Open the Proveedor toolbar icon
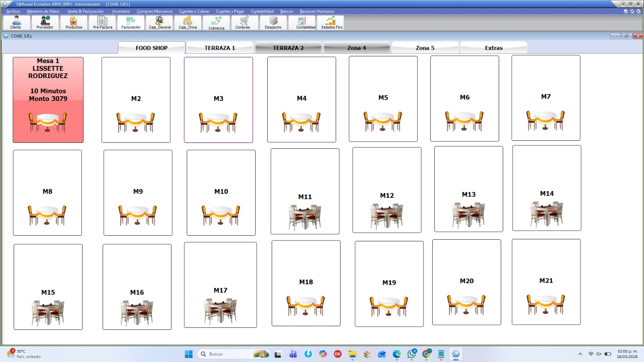This screenshot has height=362, width=644. click(x=45, y=23)
